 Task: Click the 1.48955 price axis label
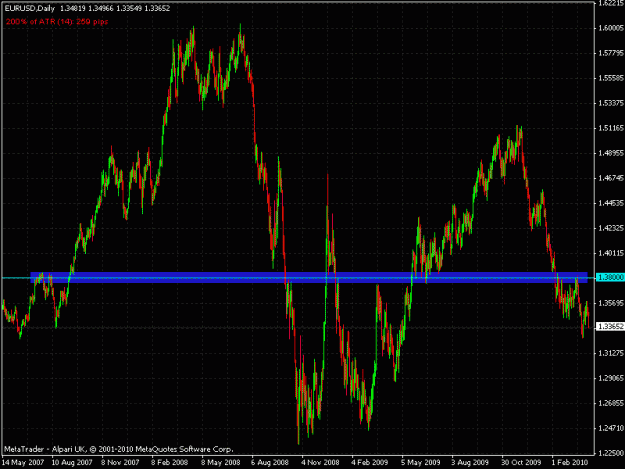tap(611, 153)
